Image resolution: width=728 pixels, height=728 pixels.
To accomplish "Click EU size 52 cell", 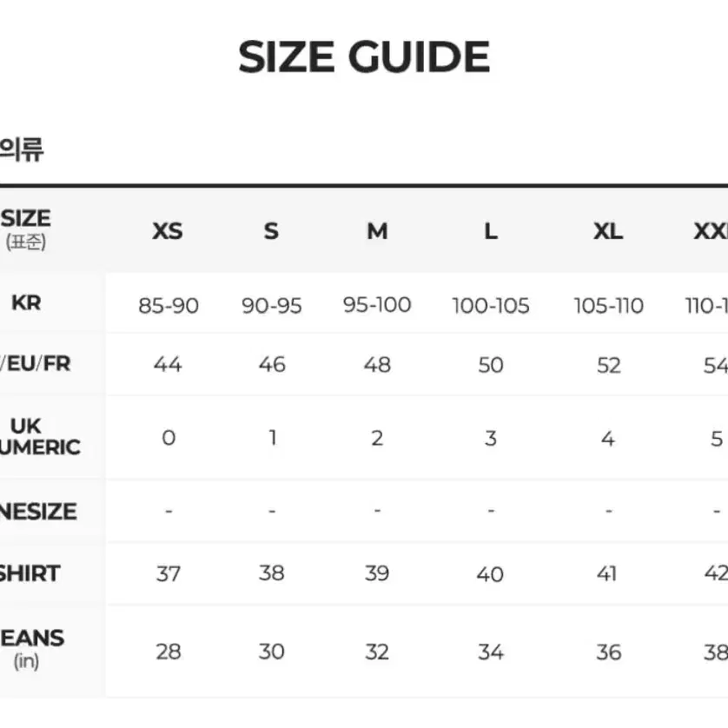I will (609, 366).
